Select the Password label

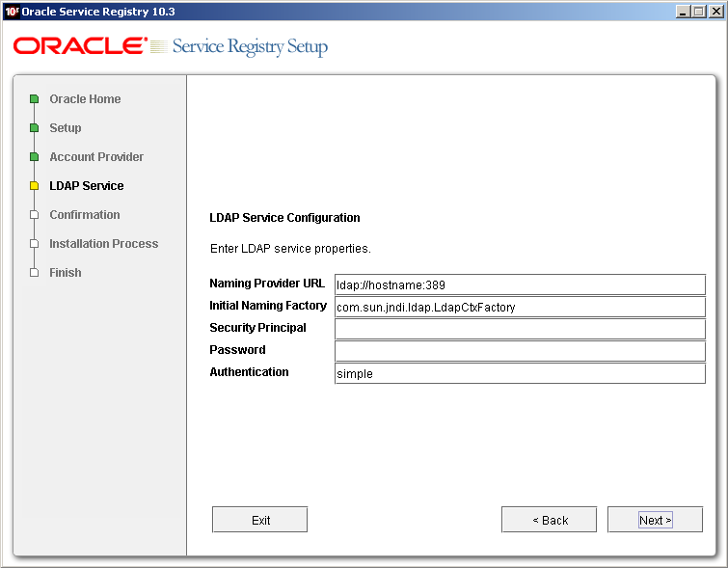(x=238, y=350)
